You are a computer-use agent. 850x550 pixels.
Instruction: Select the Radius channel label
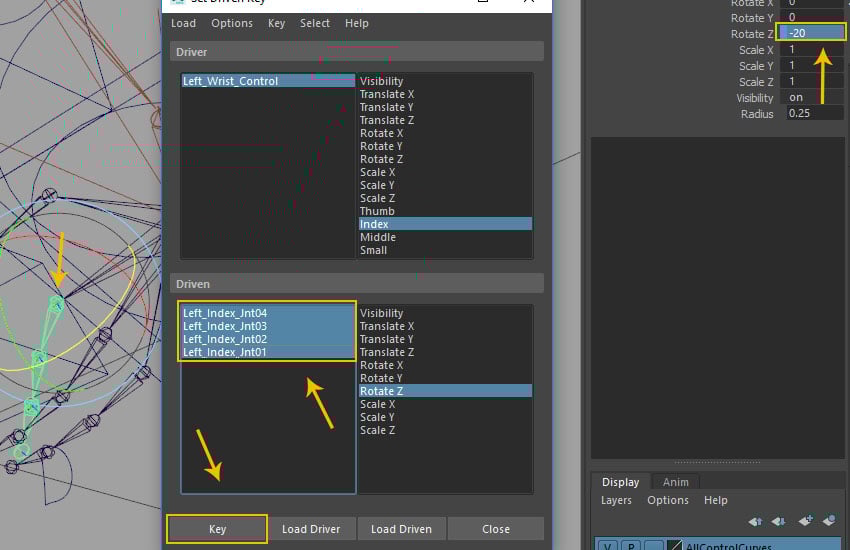757,114
